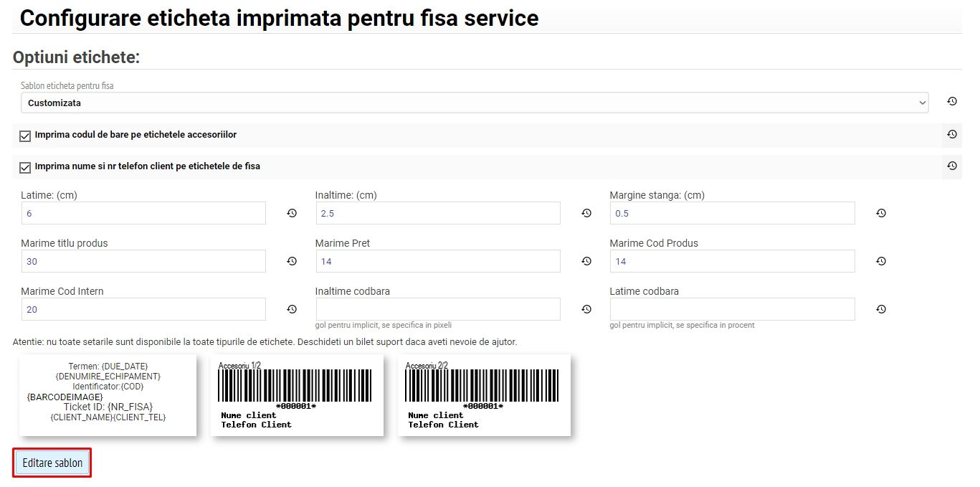Reset Marime Cod Intern with history icon

pos(292,309)
